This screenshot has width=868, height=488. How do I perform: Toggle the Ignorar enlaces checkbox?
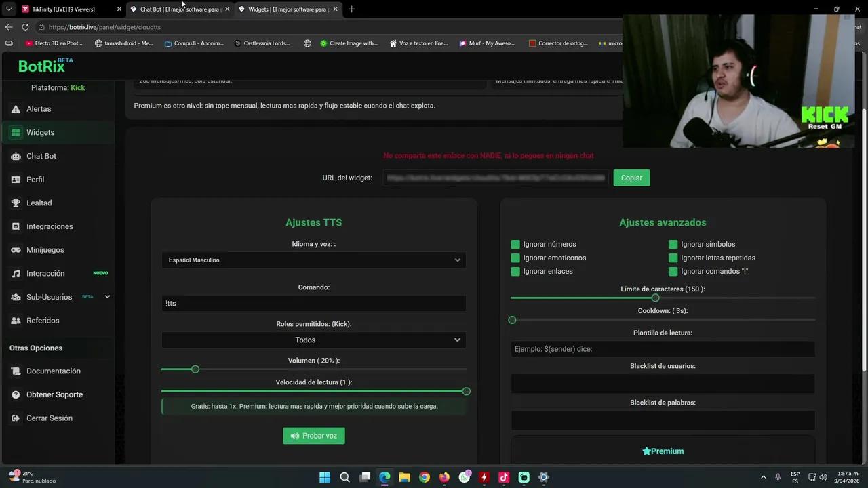point(515,272)
